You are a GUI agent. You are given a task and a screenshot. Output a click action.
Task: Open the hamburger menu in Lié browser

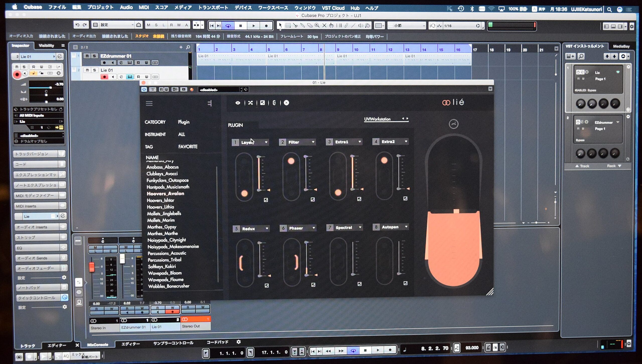pos(149,103)
